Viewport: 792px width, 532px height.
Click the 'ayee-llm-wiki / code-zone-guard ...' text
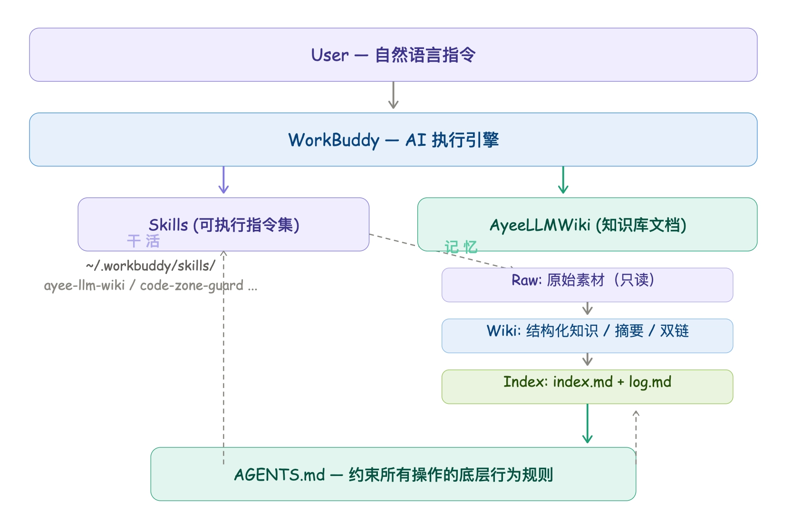[x=151, y=285]
